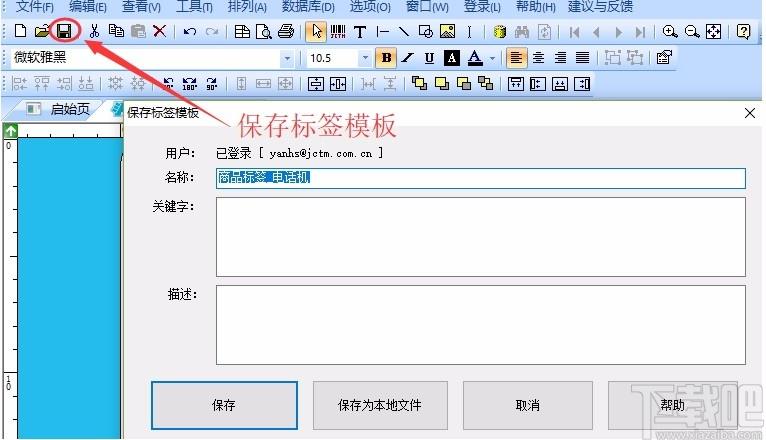Screen dimensions: 766x440
Task: Select the Text tool (T) icon
Action: click(360, 32)
